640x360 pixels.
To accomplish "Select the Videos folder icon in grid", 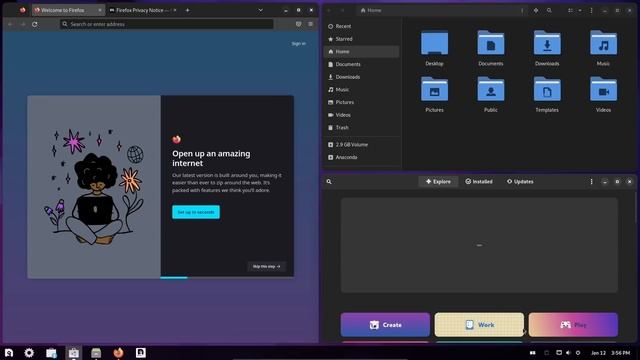I will tap(603, 89).
